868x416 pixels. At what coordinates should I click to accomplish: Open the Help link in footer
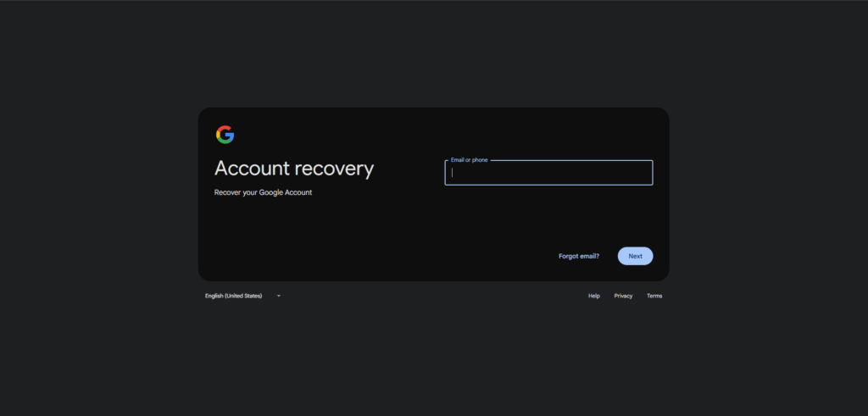point(594,296)
